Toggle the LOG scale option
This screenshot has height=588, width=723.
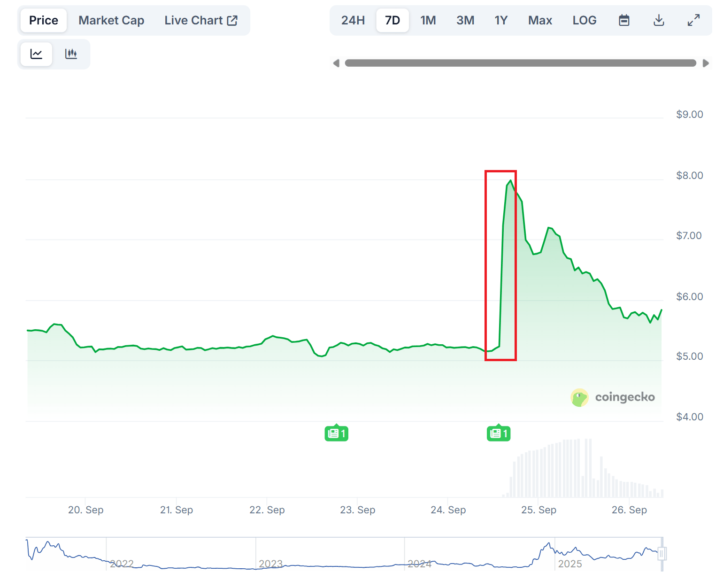pos(585,20)
